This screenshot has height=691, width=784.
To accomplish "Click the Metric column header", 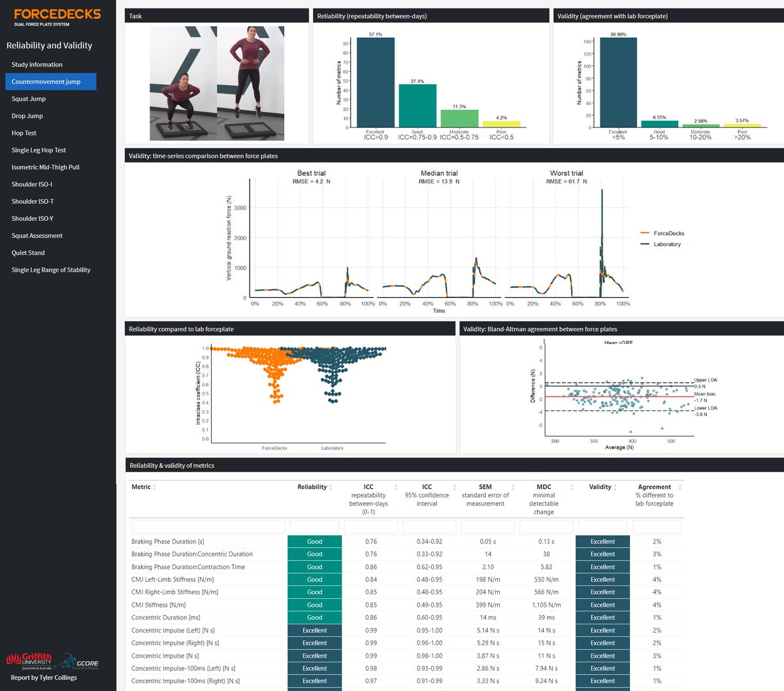I will point(140,487).
